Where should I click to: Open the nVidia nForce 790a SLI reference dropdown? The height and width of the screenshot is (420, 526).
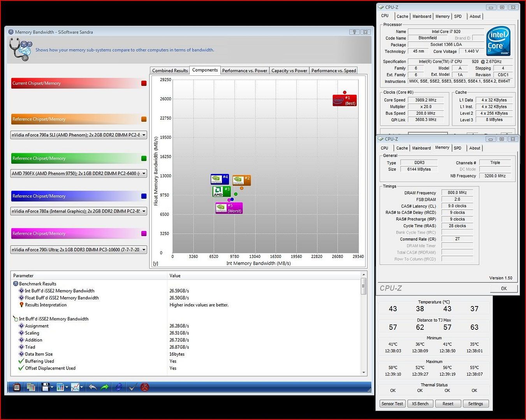point(79,135)
